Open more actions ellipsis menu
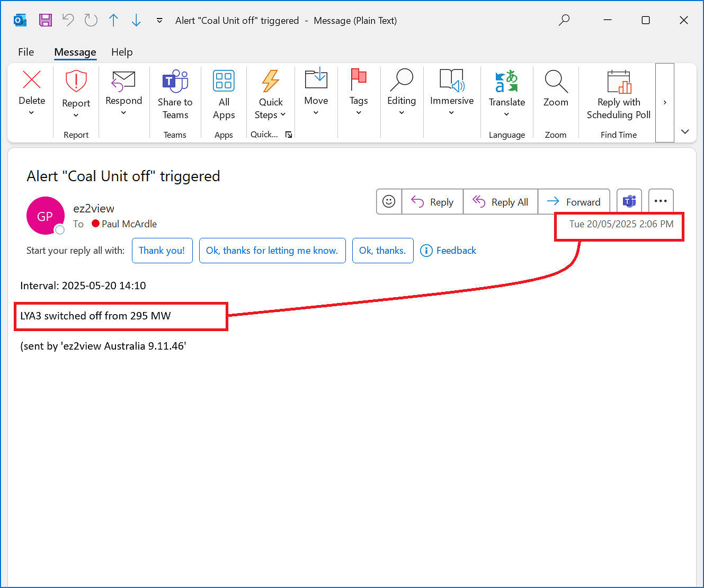The height and width of the screenshot is (588, 704). click(661, 201)
